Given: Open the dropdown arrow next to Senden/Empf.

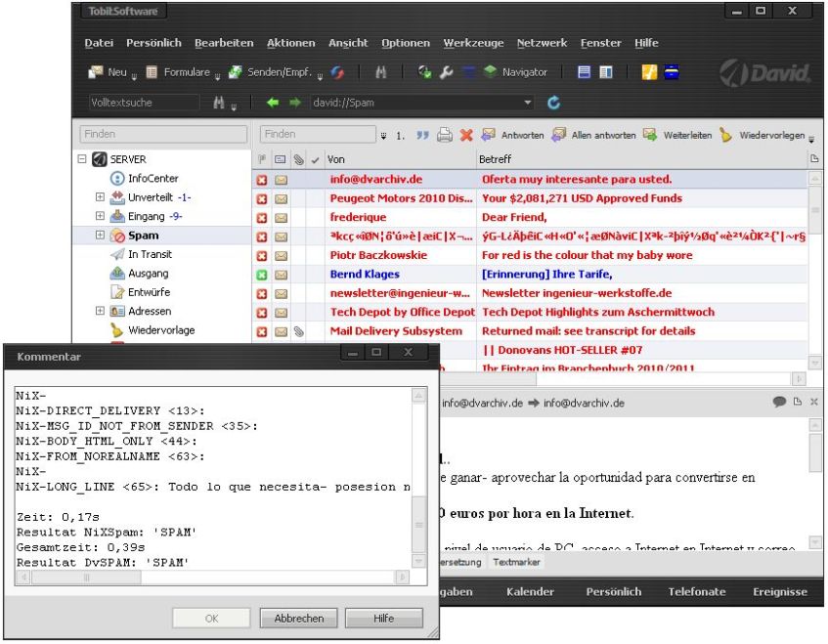Looking at the screenshot, I should pyautogui.click(x=320, y=77).
